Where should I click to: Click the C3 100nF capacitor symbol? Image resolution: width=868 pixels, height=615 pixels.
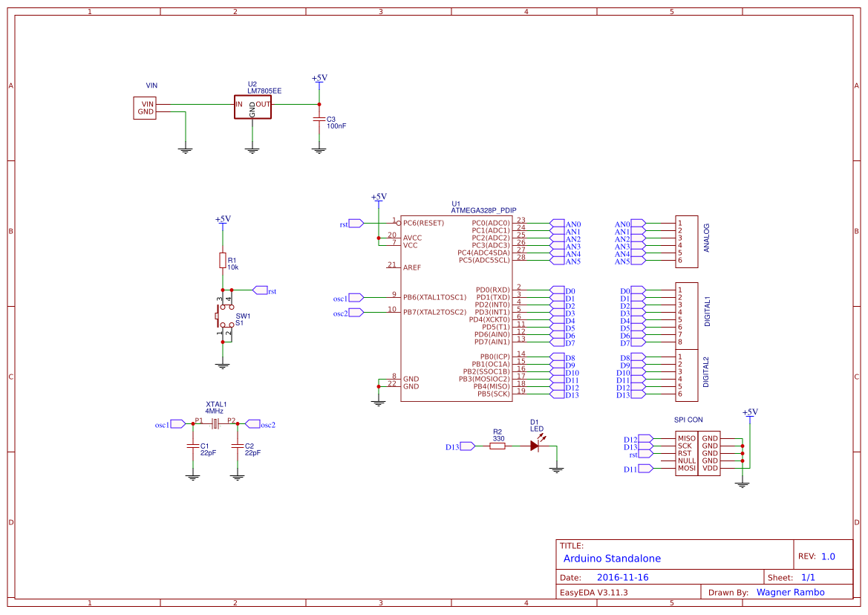(319, 119)
